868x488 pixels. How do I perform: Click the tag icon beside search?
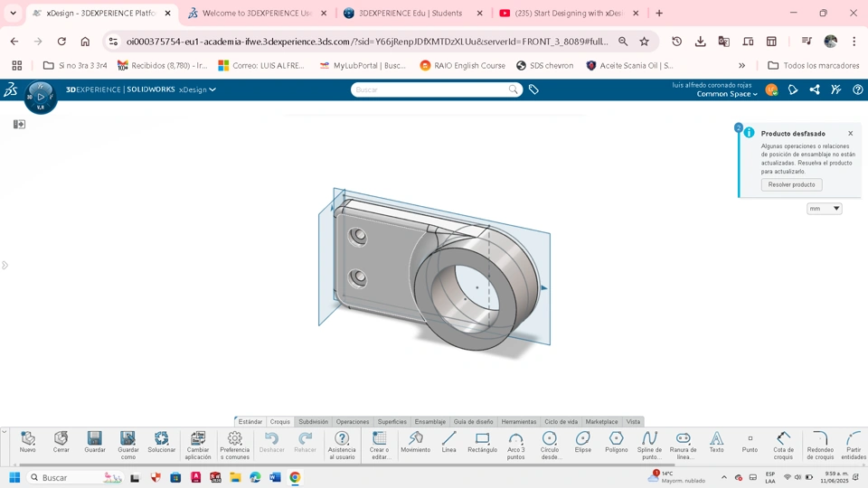[x=533, y=89]
